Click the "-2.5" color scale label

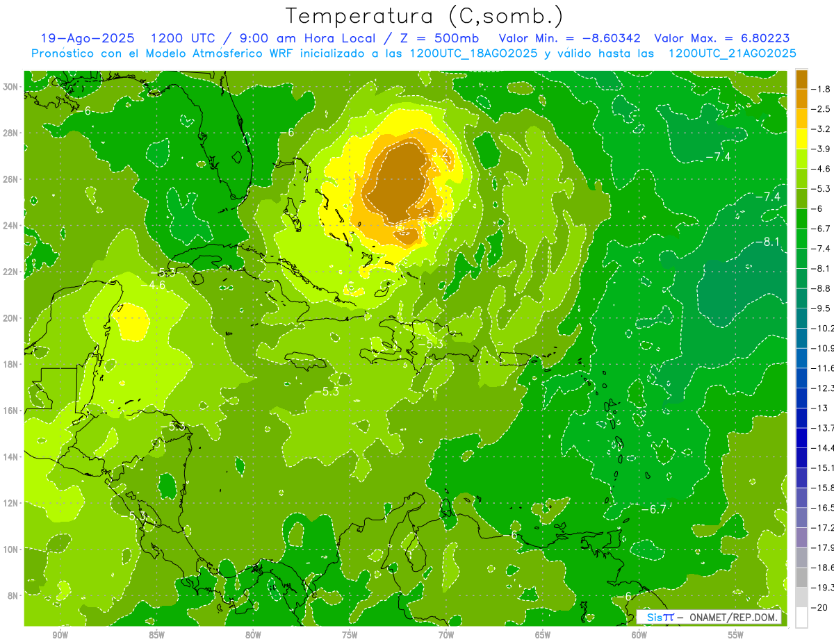pos(821,109)
